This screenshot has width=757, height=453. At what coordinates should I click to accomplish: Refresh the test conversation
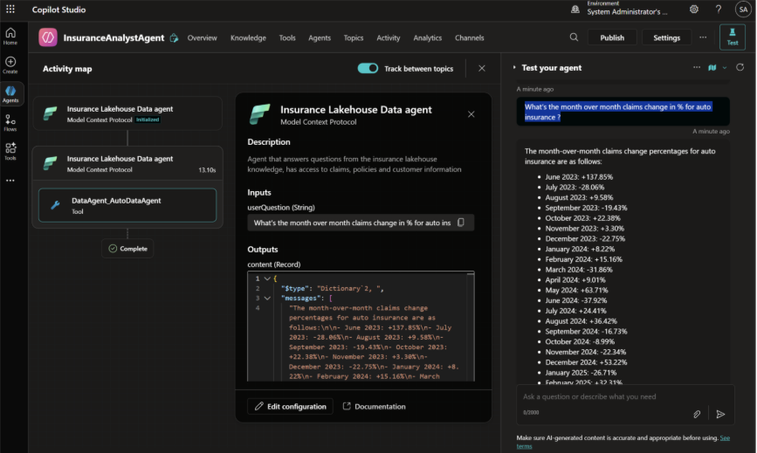tap(740, 68)
